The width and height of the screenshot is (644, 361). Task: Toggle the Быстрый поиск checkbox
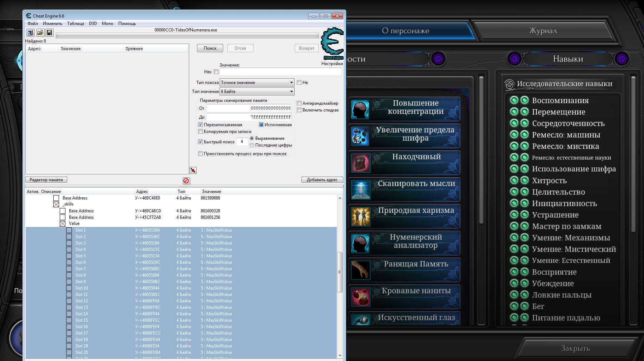pos(201,142)
